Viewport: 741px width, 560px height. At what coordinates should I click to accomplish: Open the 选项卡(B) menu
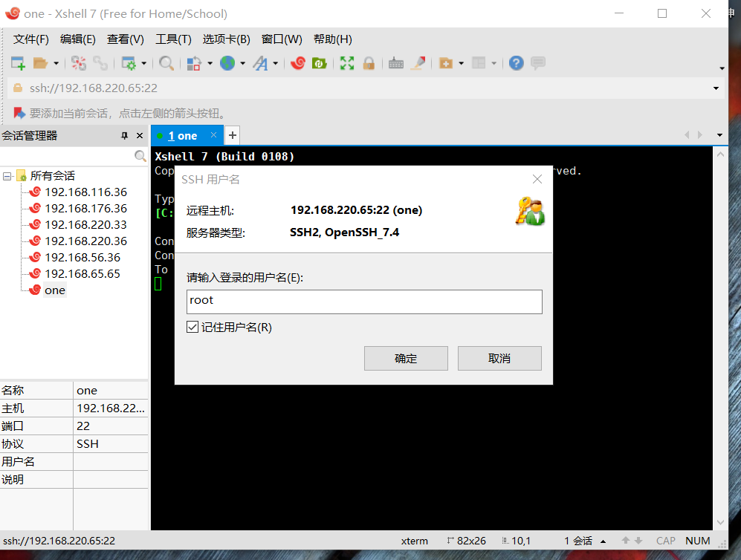click(226, 39)
